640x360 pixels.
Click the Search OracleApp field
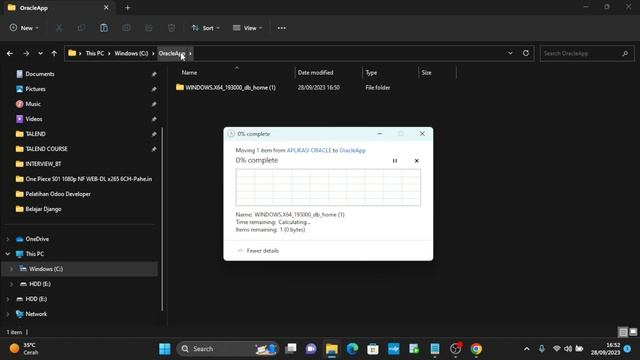point(587,53)
